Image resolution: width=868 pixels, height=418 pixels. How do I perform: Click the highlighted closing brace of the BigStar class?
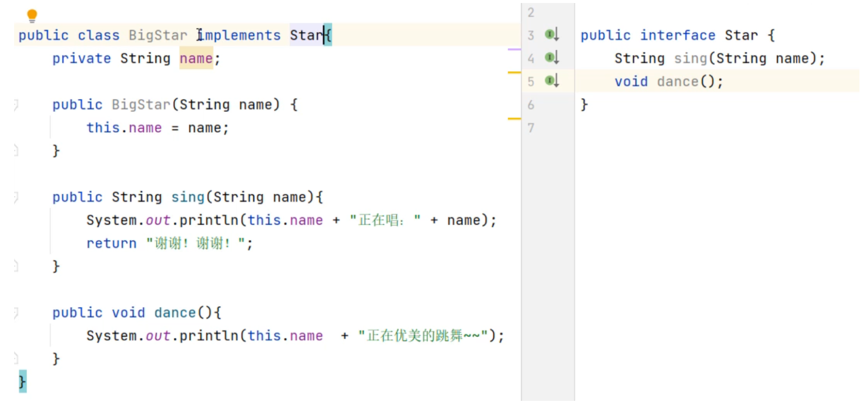(x=22, y=381)
